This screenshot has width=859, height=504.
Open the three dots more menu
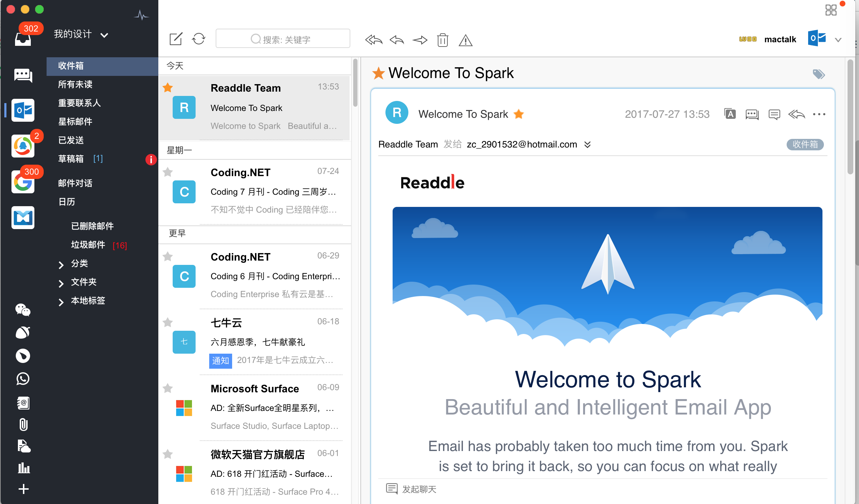click(819, 114)
